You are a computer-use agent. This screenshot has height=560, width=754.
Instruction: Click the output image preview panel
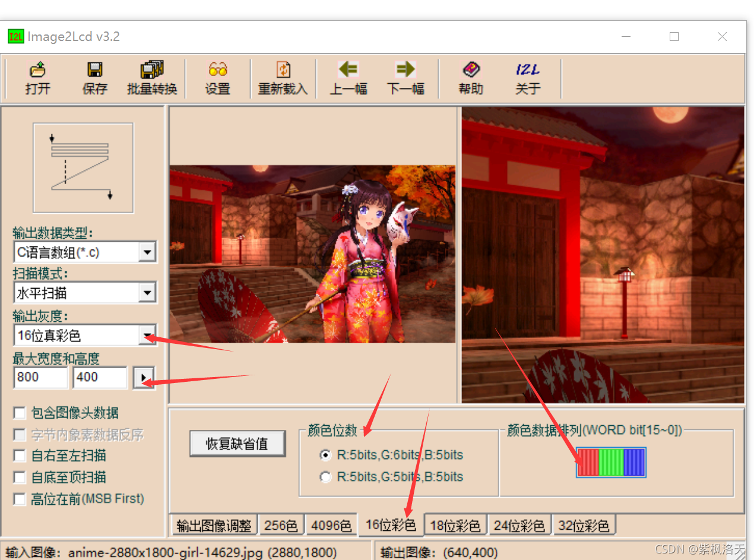point(603,255)
